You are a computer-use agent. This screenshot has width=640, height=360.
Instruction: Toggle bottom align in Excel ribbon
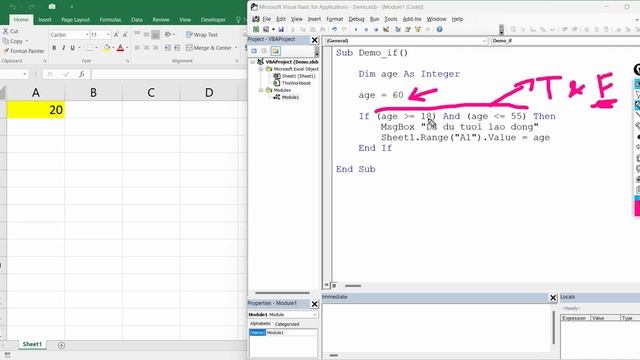pos(156,35)
